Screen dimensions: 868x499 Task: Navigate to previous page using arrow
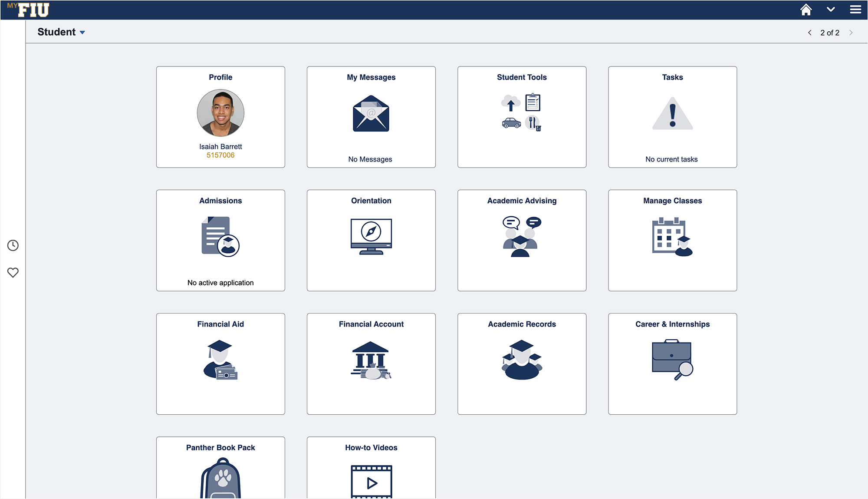pos(807,33)
